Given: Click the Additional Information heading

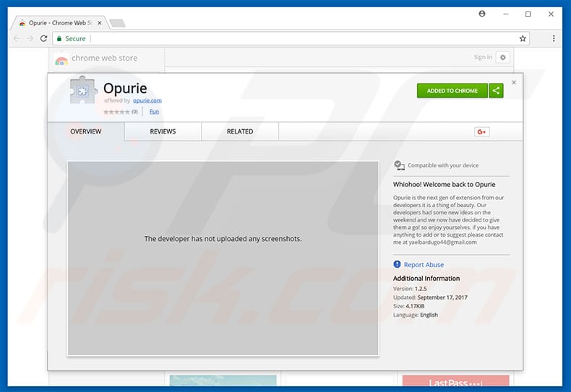Looking at the screenshot, I should coord(426,279).
